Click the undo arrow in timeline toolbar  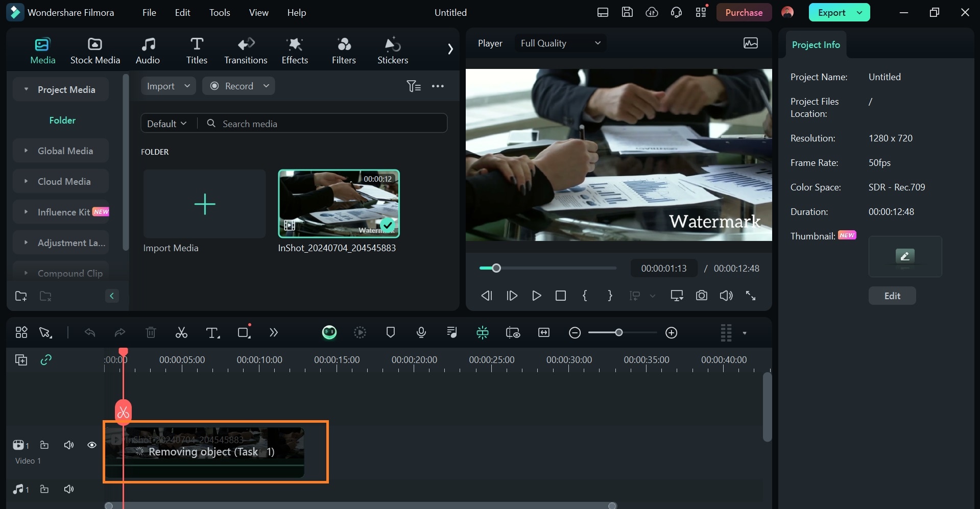click(90, 333)
